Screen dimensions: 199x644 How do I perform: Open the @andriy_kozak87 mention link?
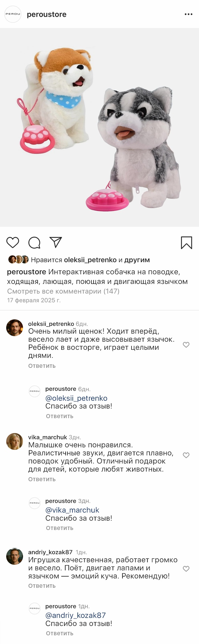(76, 615)
